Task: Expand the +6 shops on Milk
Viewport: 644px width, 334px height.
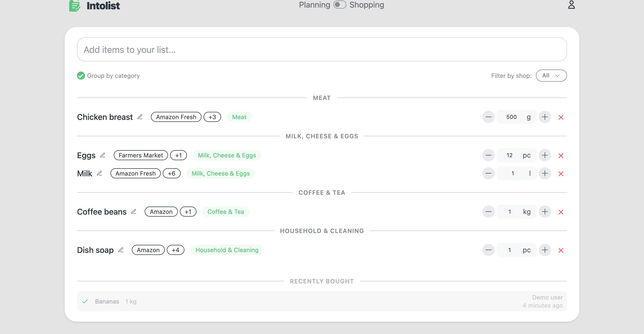Action: (172, 173)
